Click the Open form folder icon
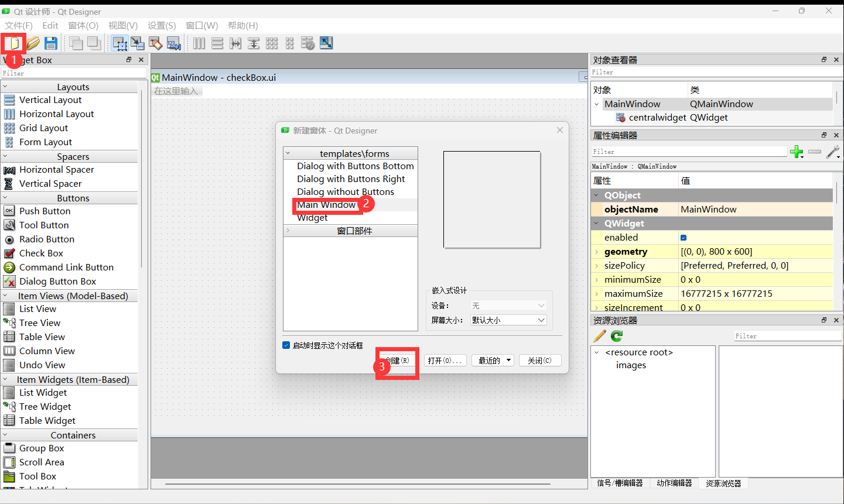The width and height of the screenshot is (844, 504). (x=33, y=43)
